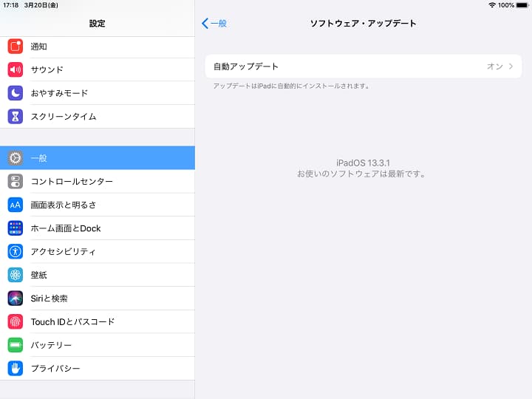The image size is (532, 399).
Task: Tap the battery indicator in status bar
Action: coord(522,5)
